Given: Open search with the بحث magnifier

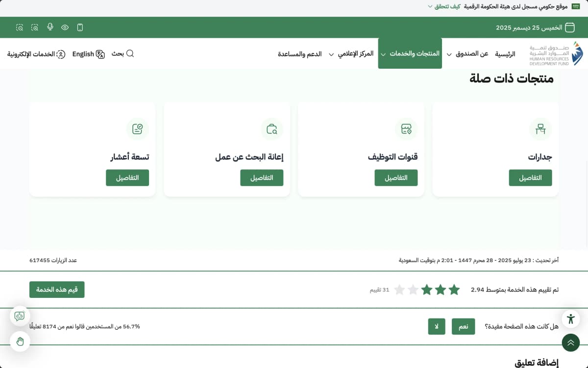Looking at the screenshot, I should tap(122, 53).
